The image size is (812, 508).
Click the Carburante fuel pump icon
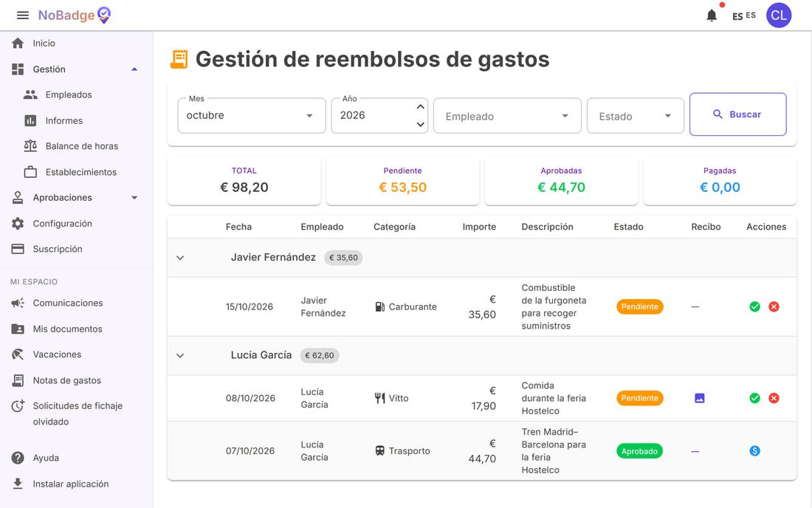[379, 307]
